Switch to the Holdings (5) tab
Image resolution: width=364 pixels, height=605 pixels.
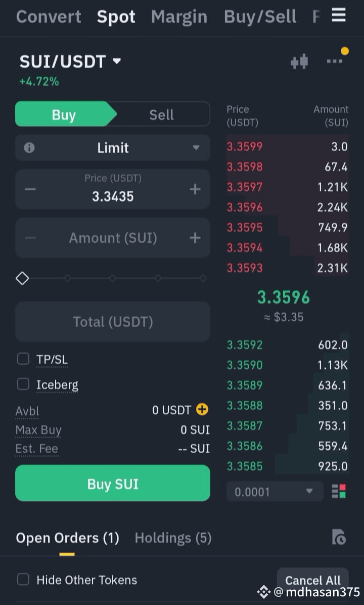pyautogui.click(x=173, y=538)
